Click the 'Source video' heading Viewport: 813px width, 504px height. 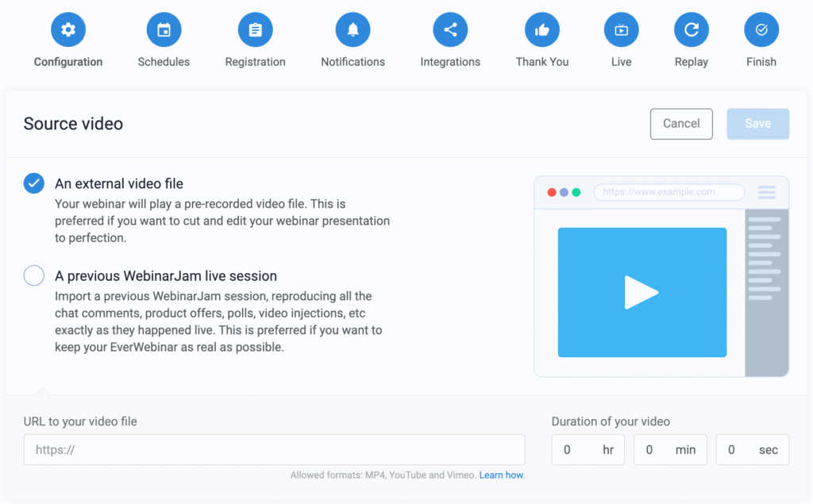tap(73, 124)
